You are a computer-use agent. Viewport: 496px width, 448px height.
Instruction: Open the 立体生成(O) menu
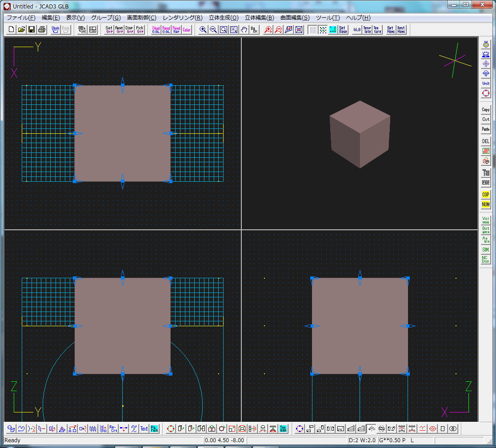(x=224, y=18)
